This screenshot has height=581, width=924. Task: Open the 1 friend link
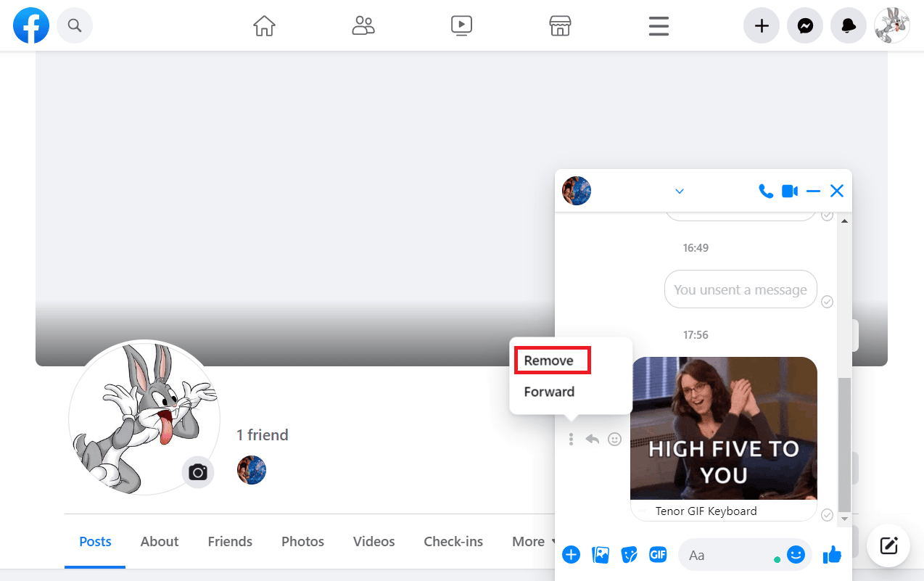coord(262,434)
